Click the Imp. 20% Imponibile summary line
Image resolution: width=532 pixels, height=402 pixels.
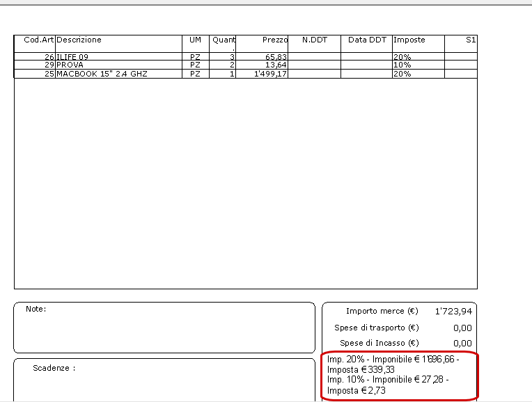coord(393,359)
